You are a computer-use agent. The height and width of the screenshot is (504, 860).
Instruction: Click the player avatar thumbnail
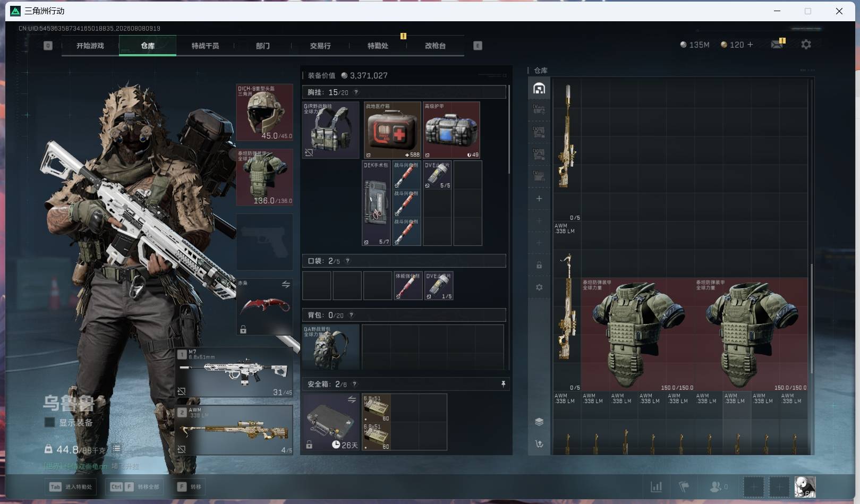coord(805,486)
